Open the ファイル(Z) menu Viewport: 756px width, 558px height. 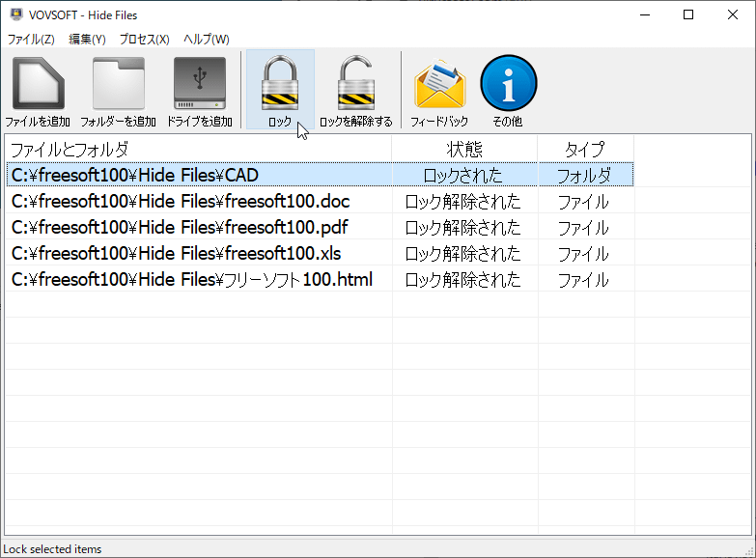(31, 39)
